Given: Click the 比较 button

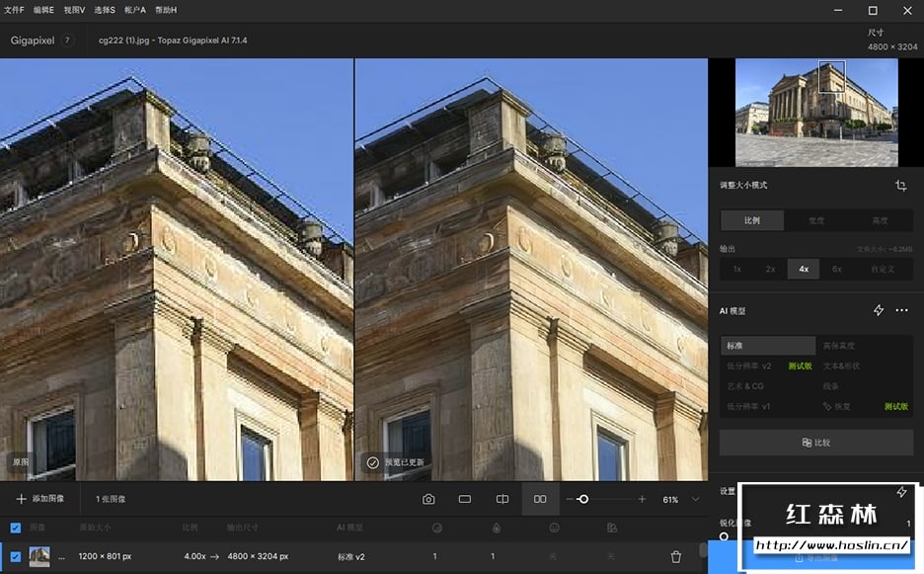Looking at the screenshot, I should (x=815, y=443).
